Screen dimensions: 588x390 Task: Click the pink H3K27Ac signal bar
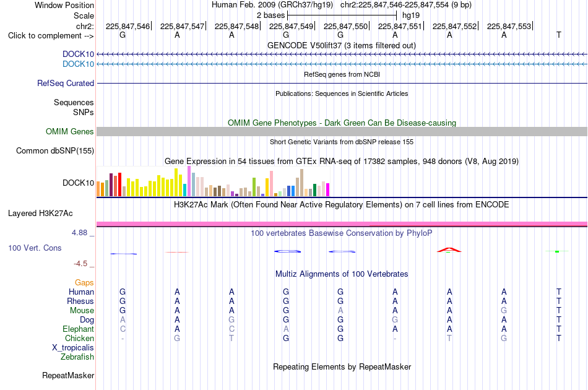pyautogui.click(x=342, y=224)
